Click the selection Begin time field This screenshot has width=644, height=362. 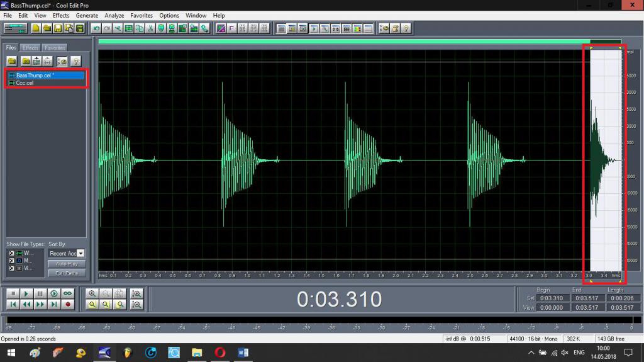click(x=552, y=298)
